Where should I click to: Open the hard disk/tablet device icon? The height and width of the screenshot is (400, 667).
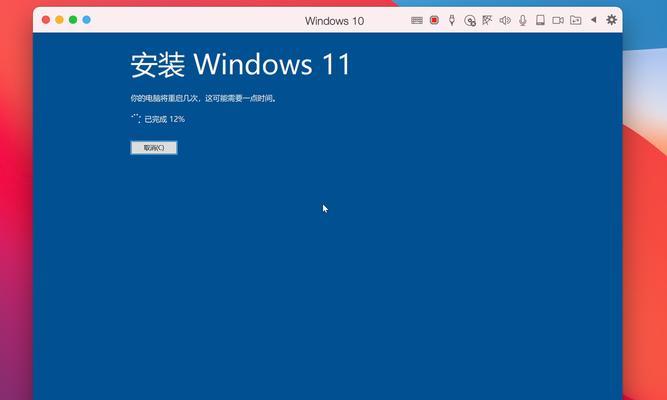point(540,20)
